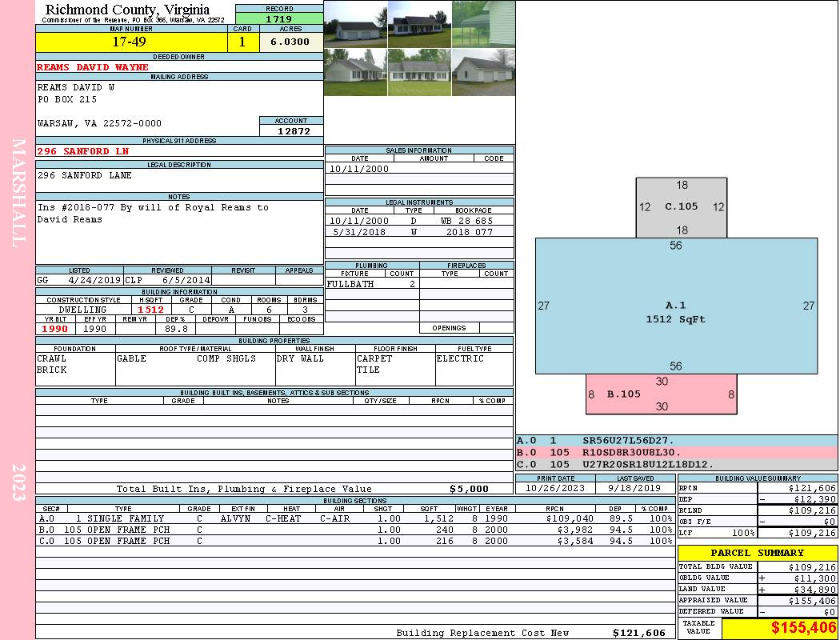Click the record number 1719
Image resolution: width=840 pixels, height=640 pixels.
point(279,18)
